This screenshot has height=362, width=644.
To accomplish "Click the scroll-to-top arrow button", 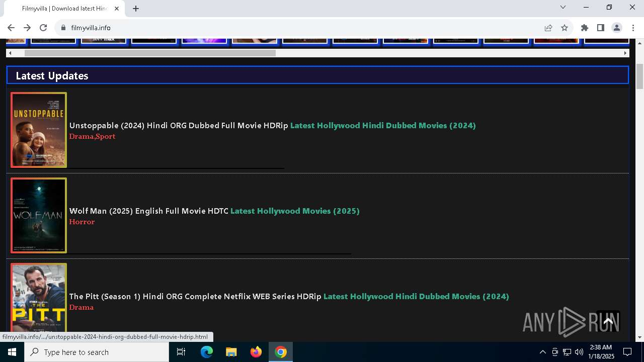I will pos(608,321).
